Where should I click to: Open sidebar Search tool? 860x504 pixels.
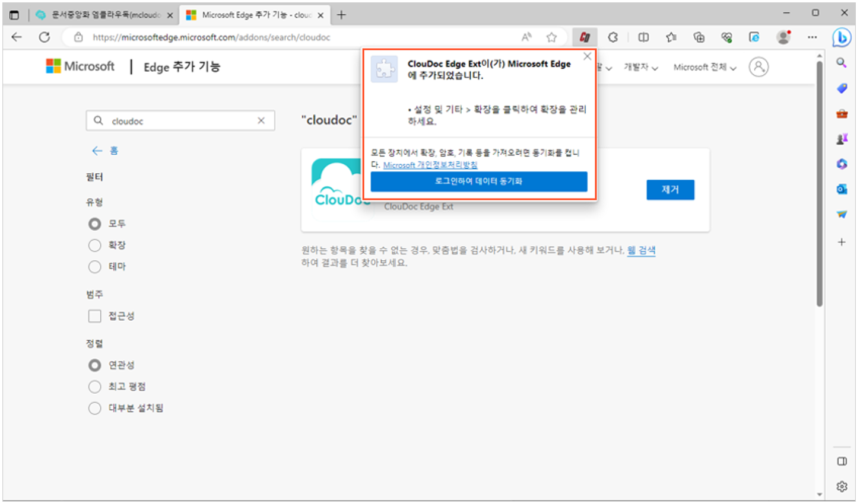coord(842,63)
